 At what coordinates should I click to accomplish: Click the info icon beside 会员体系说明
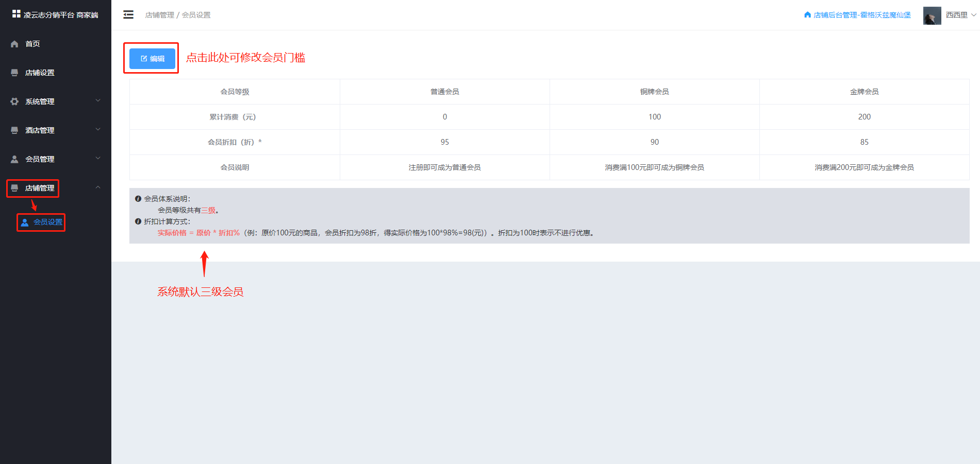coord(138,199)
